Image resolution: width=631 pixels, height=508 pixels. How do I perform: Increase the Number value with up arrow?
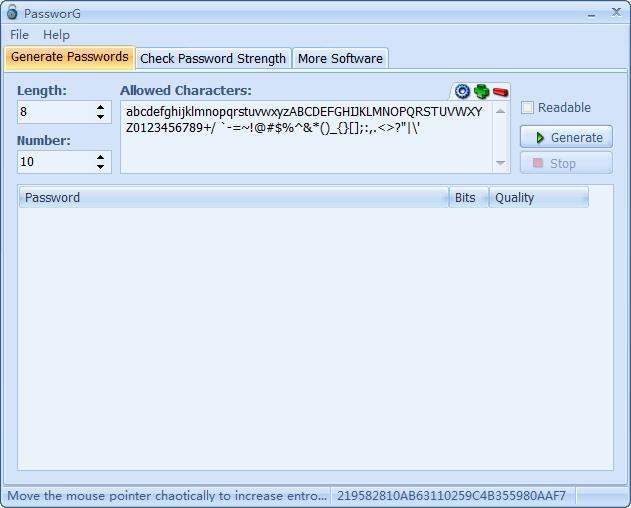click(x=101, y=157)
